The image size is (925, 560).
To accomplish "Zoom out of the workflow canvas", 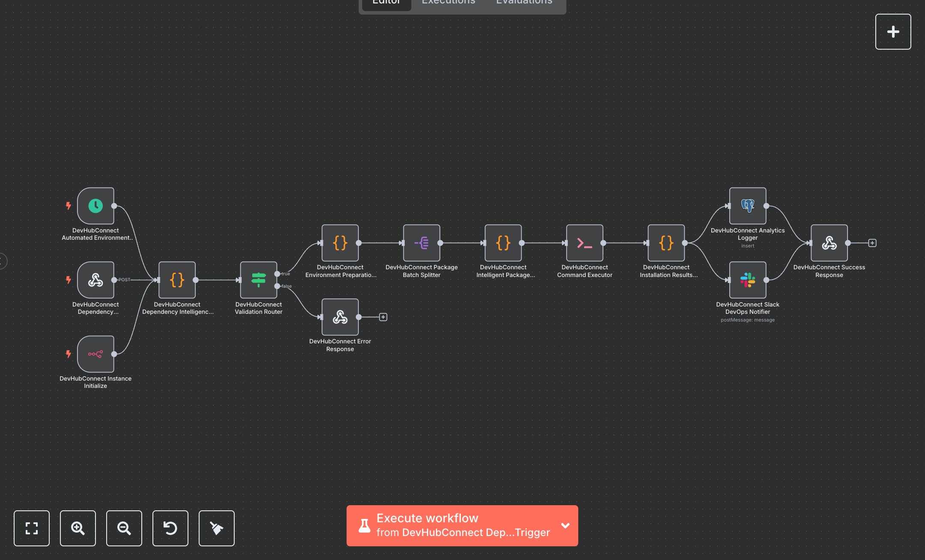I will point(124,528).
